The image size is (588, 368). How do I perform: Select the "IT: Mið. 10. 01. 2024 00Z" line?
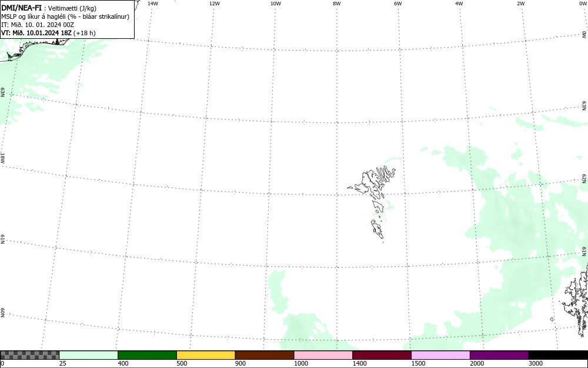(38, 25)
